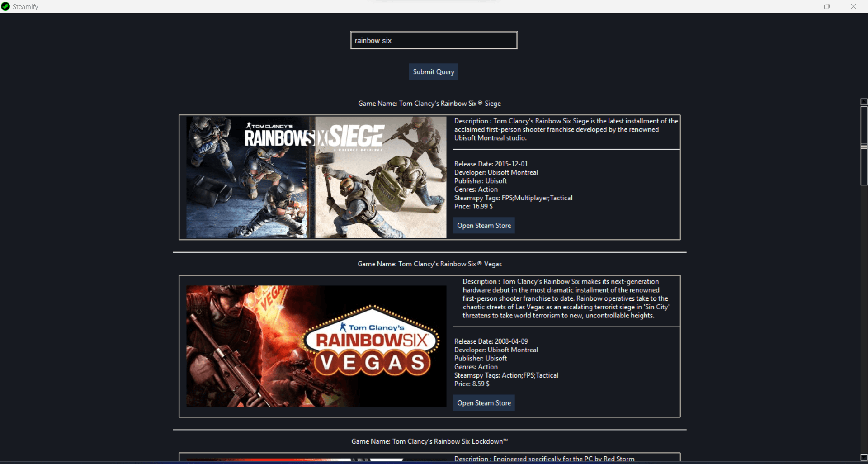Image resolution: width=868 pixels, height=464 pixels.
Task: Click the Steamify app icon in title bar
Action: (5, 6)
